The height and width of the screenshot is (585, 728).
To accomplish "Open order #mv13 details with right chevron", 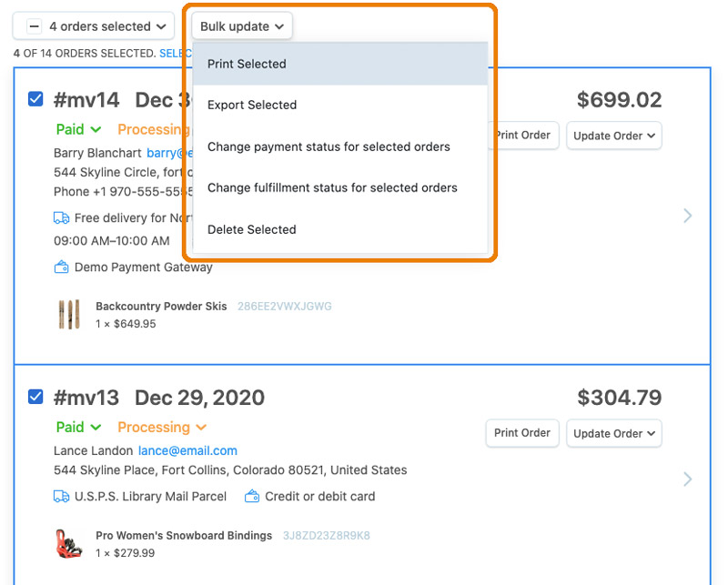I will pos(688,479).
